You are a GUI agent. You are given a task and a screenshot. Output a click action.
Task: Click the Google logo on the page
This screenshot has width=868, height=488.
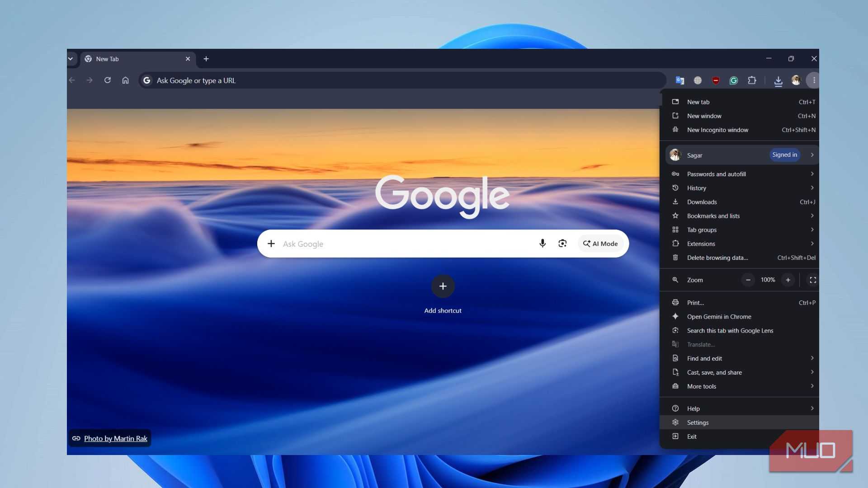pyautogui.click(x=443, y=196)
